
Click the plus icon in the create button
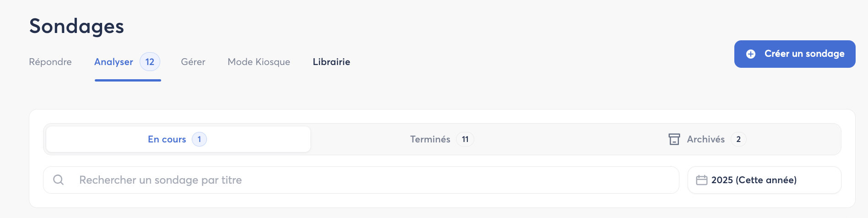[x=751, y=54]
